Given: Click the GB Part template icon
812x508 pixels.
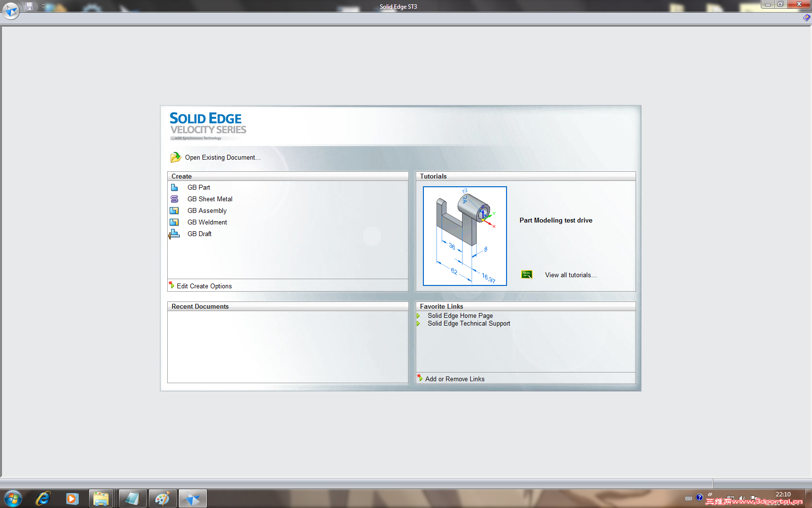Looking at the screenshot, I should 174,188.
